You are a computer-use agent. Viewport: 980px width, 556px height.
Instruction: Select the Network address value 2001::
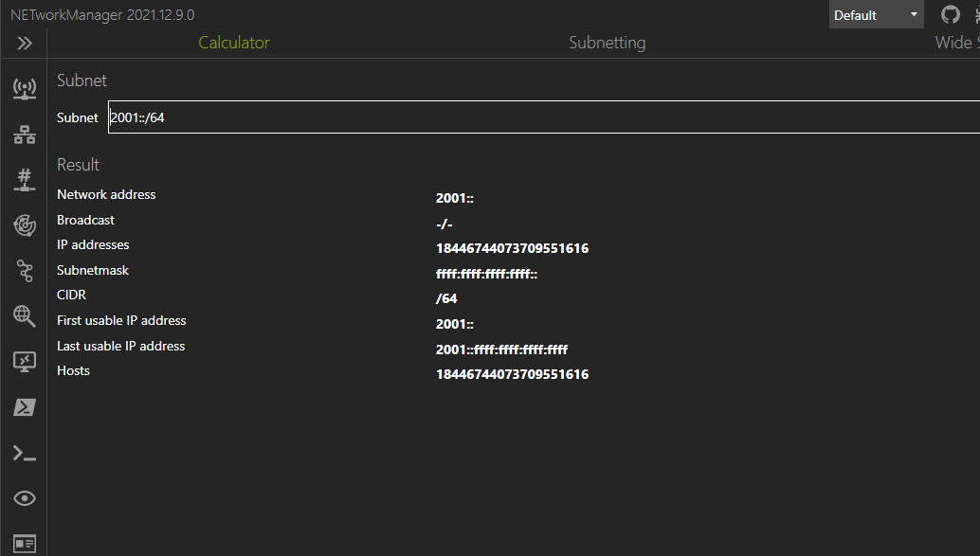[x=454, y=198]
